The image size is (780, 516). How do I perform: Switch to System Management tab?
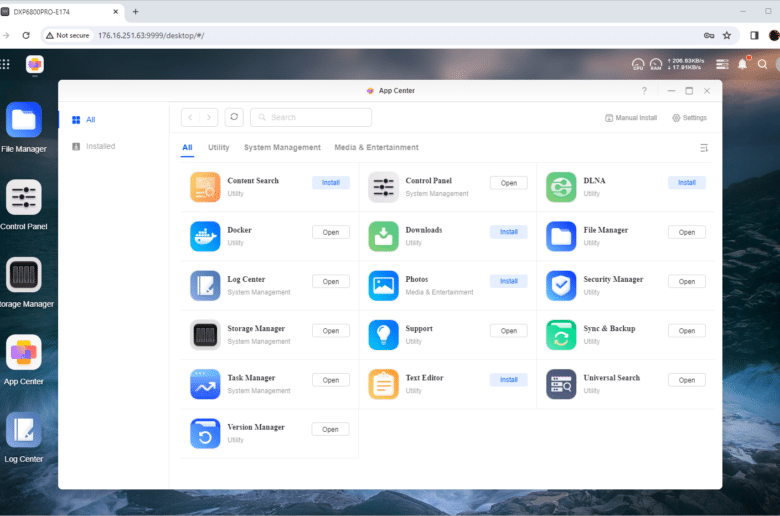(282, 147)
